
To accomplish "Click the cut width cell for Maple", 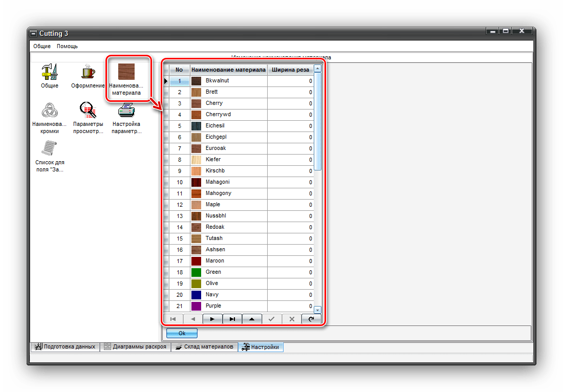I will [290, 205].
